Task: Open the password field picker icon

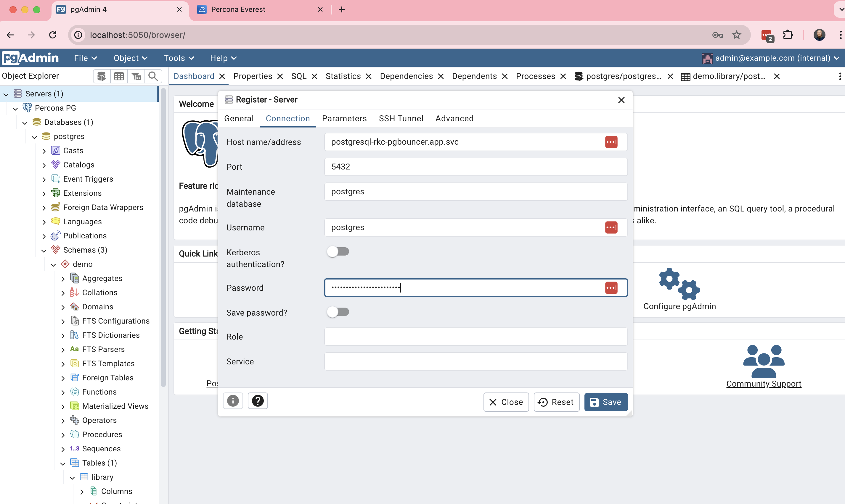Action: (x=611, y=287)
